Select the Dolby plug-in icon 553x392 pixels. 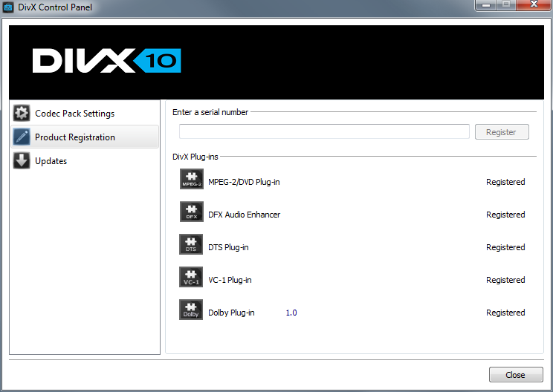pos(191,310)
